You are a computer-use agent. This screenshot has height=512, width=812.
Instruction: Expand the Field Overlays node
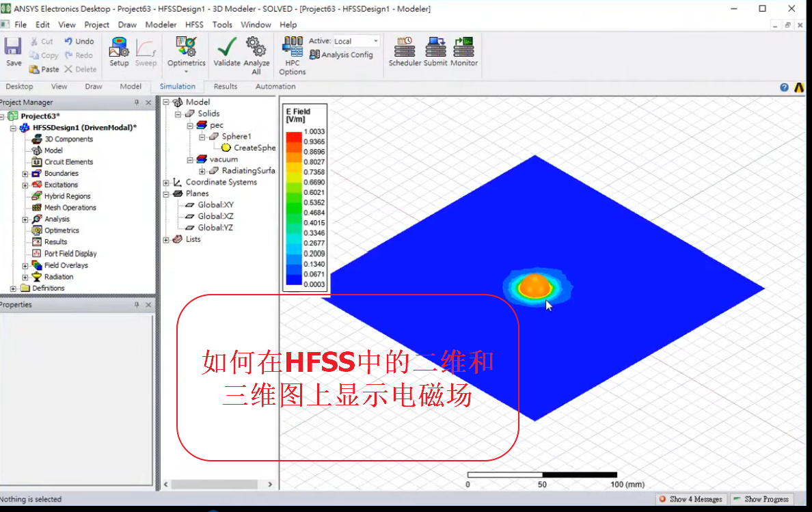click(x=25, y=266)
